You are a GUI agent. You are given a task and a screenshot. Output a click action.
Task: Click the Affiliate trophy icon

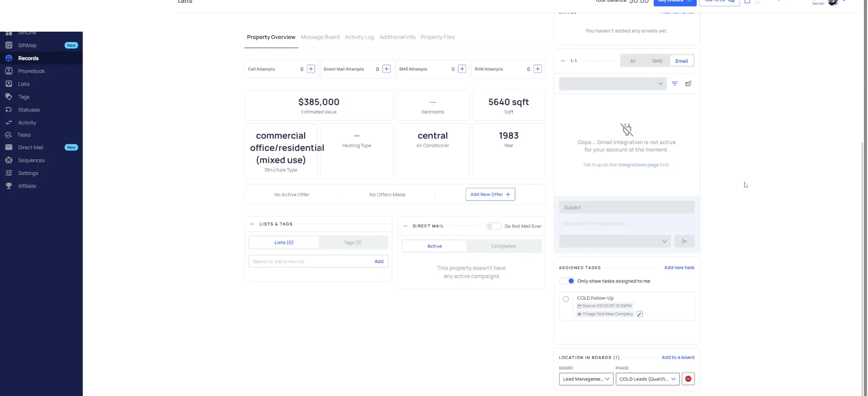point(9,186)
